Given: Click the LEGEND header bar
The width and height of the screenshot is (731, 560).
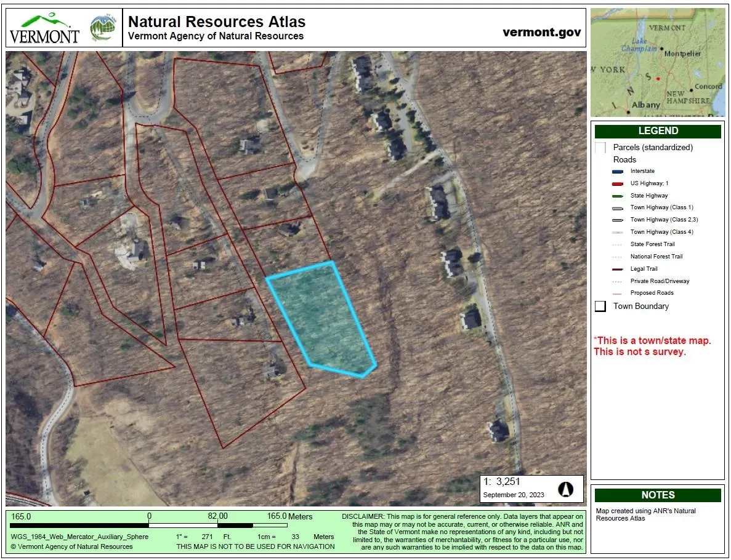Looking at the screenshot, I should (x=658, y=131).
